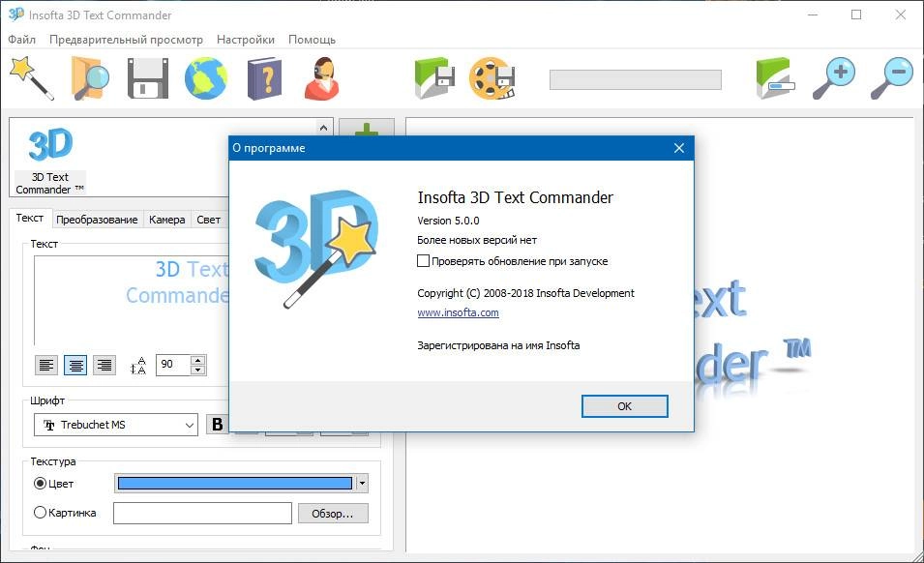Viewport: 924px width, 563px height.
Task: Toggle bold font style
Action: [217, 424]
